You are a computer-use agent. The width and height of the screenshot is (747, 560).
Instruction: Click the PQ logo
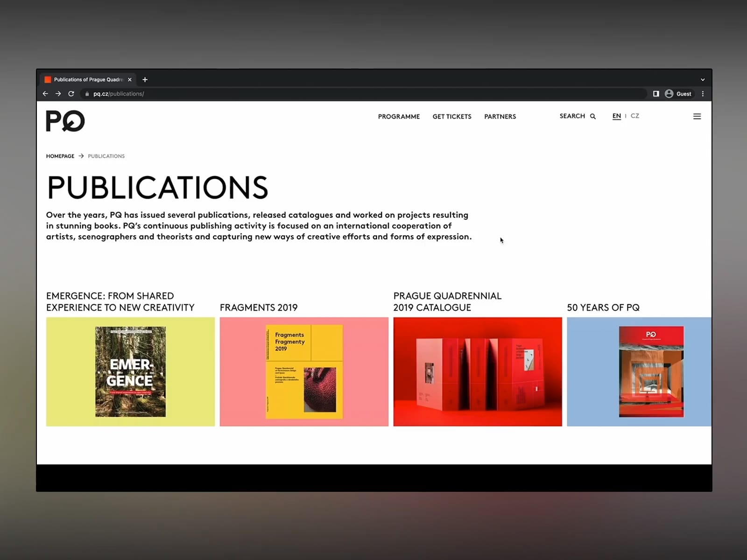65,121
